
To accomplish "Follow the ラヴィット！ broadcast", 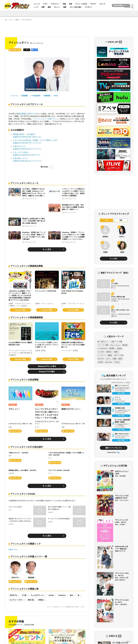I will click(15, 431).
